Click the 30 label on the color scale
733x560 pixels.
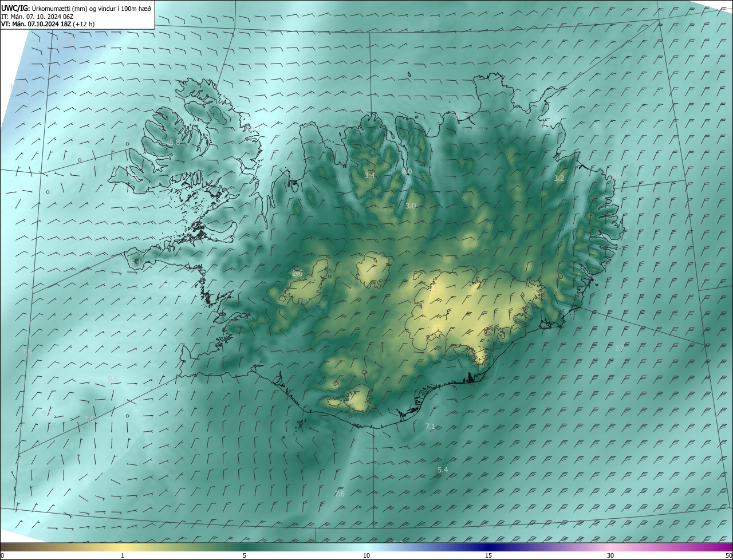pos(610,555)
